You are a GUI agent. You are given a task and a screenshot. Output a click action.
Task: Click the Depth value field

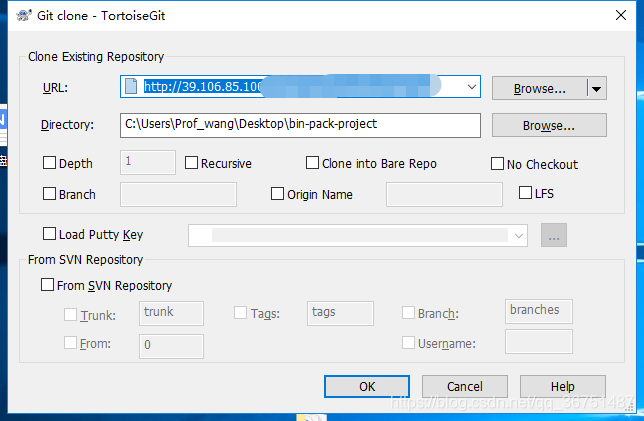pyautogui.click(x=148, y=162)
